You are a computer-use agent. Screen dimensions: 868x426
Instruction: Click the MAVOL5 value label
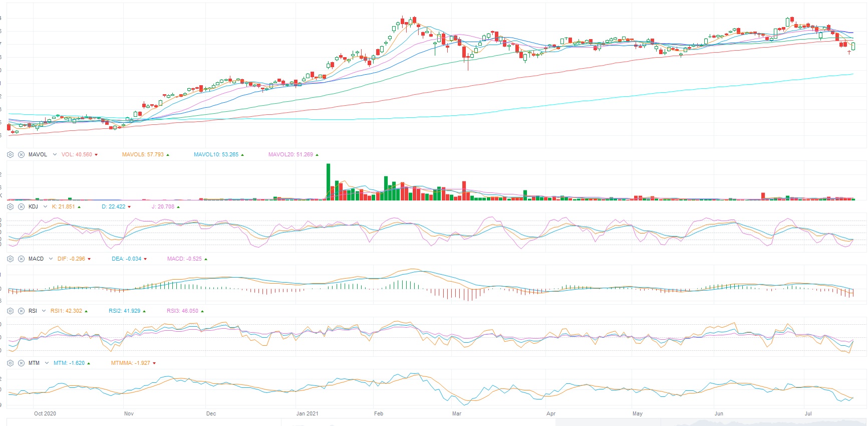(143, 154)
